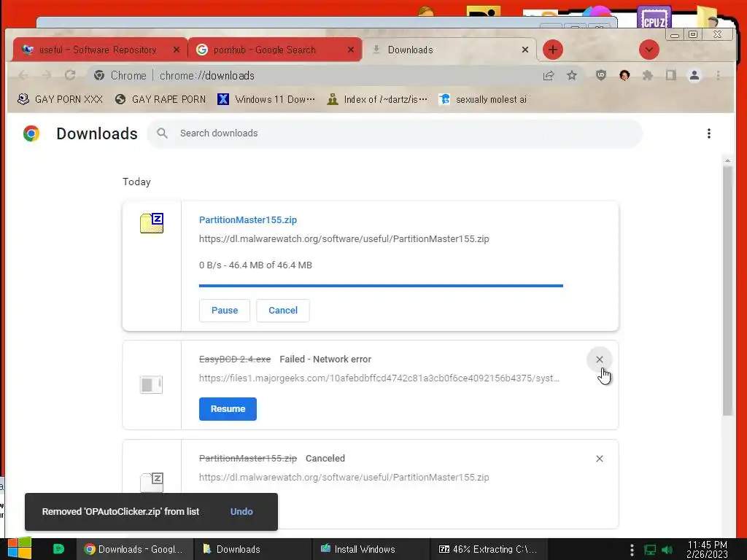The width and height of the screenshot is (747, 560).
Task: Go forward using the forward arrow
Action: [x=46, y=75]
